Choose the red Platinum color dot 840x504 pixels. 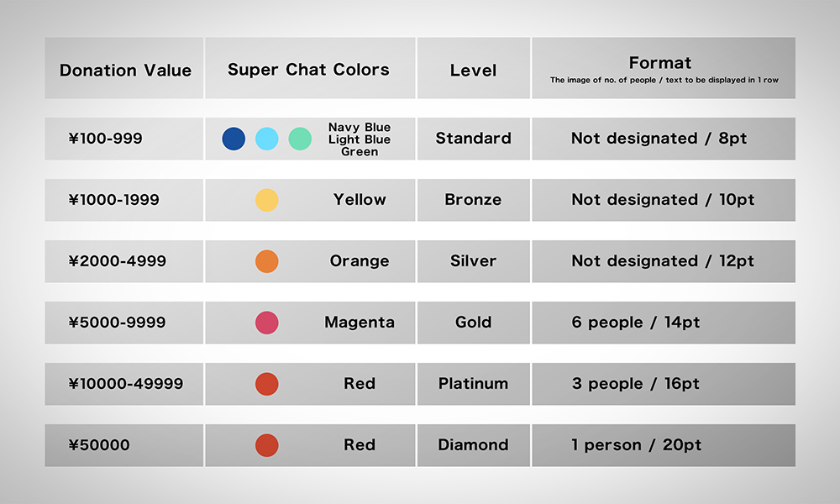point(267,384)
